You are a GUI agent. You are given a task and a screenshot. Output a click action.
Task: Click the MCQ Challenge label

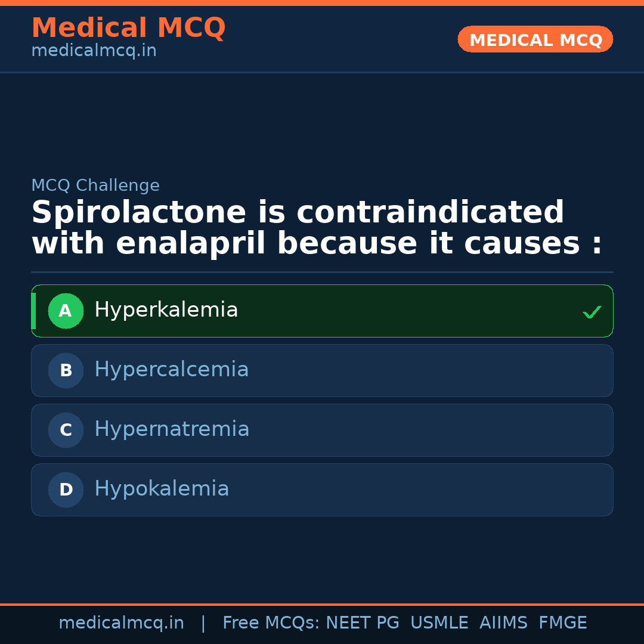[x=95, y=185]
